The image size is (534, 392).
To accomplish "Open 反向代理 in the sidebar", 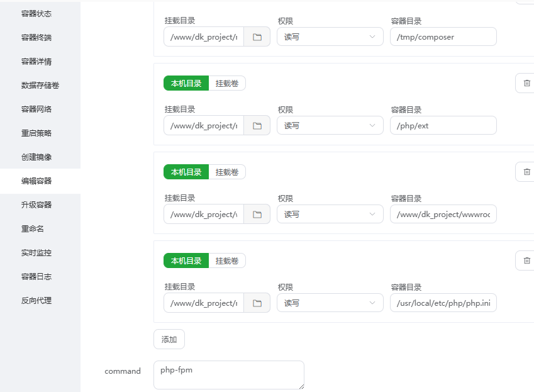I will (36, 301).
